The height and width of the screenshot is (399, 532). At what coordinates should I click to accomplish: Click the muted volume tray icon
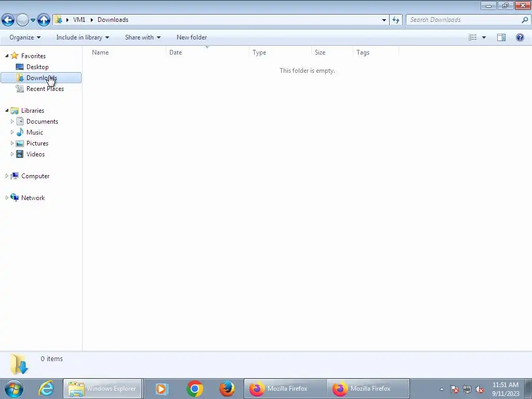pyautogui.click(x=480, y=389)
